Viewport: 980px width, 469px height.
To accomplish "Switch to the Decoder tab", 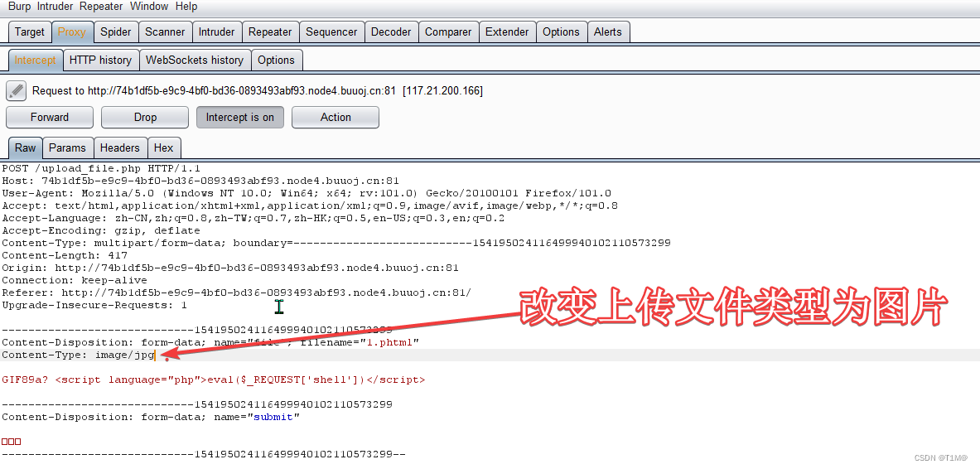I will point(391,31).
